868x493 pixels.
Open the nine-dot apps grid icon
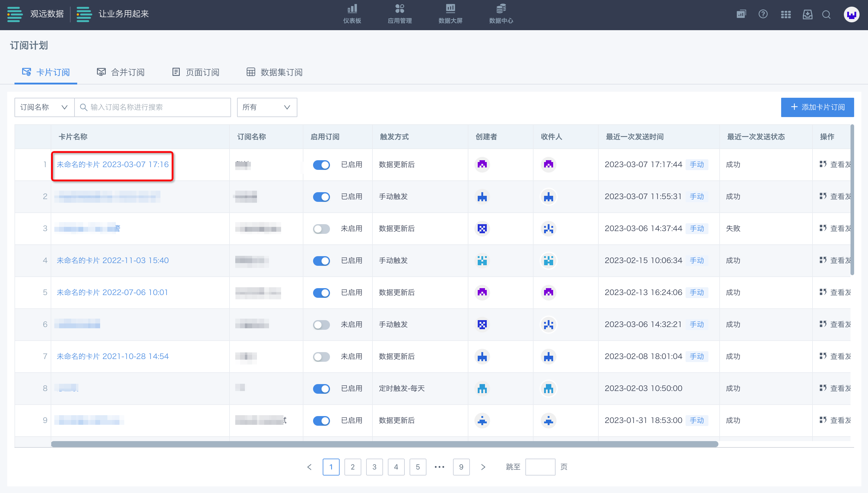(x=785, y=14)
